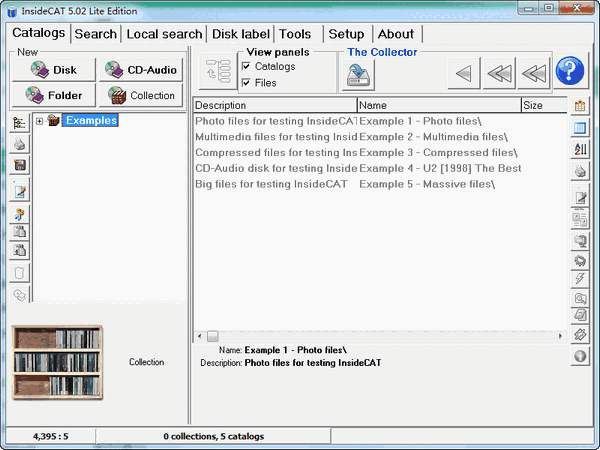The width and height of the screenshot is (600, 450).
Task: Switch to the Catalogs tab
Action: 38,33
